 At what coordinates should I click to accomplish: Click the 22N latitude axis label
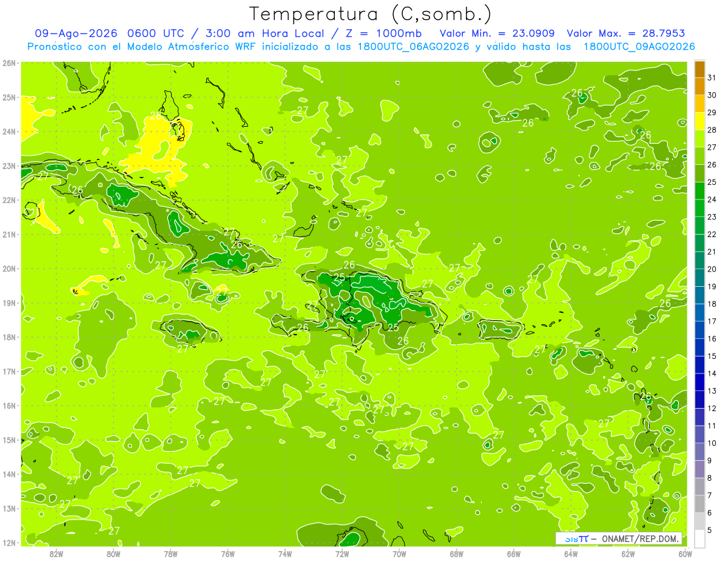click(9, 200)
